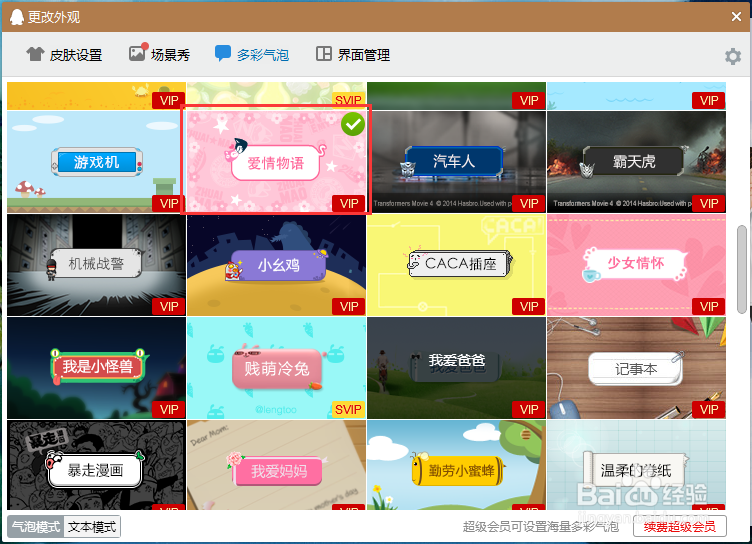Click the shirt icon for skin settings
Screen dimensions: 752x544
(x=35, y=54)
